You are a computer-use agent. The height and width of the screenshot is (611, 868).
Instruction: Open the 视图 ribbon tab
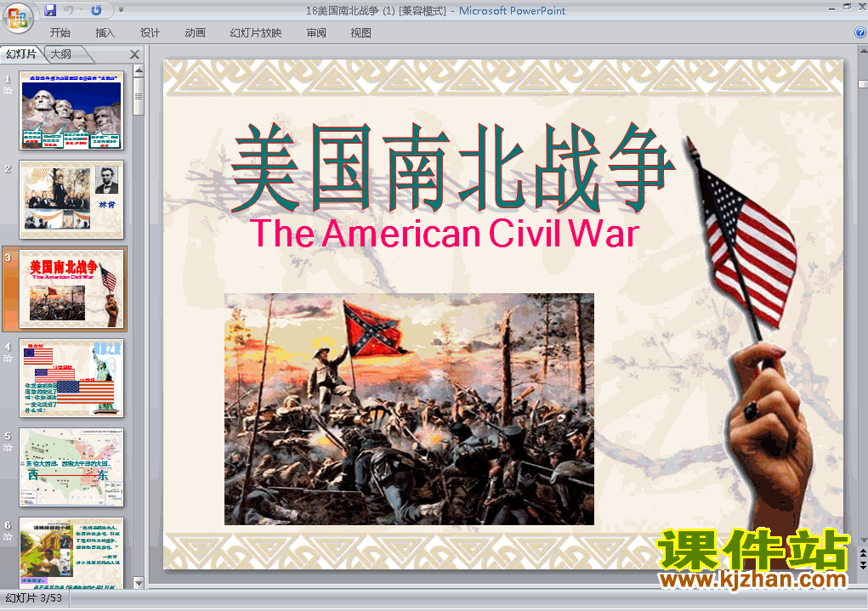pos(361,33)
